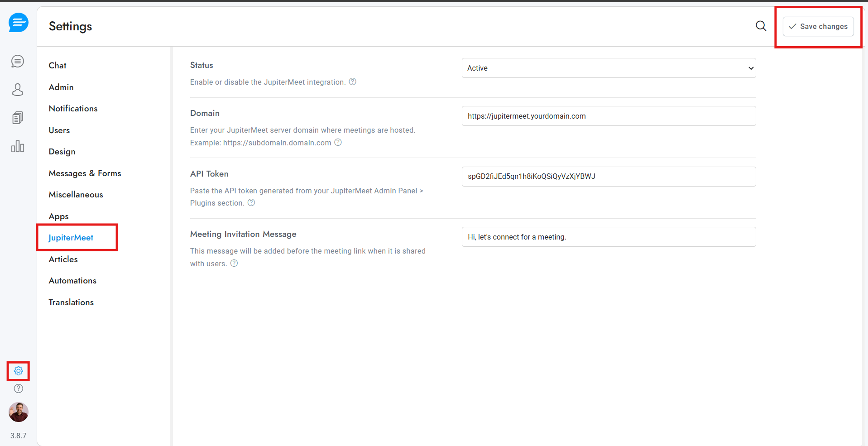
Task: Open the reports bar chart icon
Action: coord(18,146)
